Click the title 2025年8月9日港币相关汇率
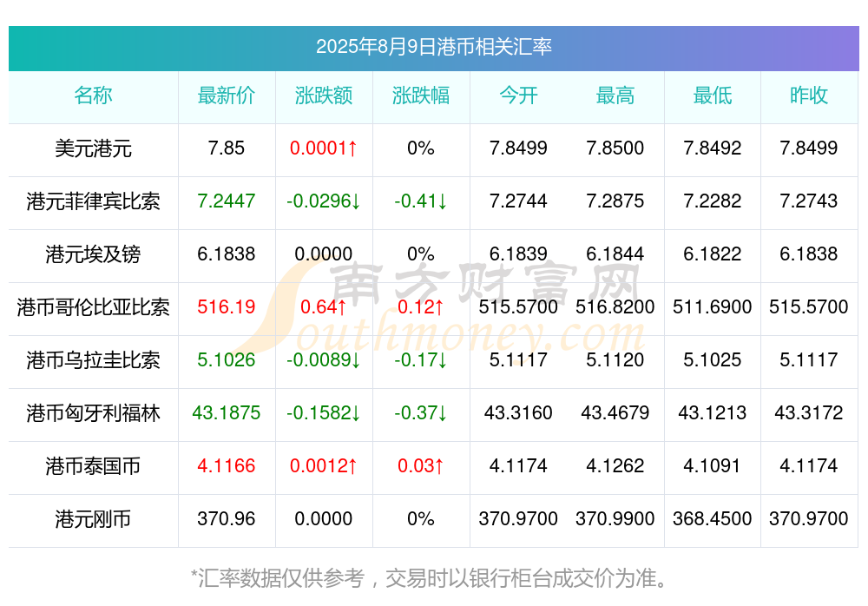The height and width of the screenshot is (606, 868). coord(433,47)
